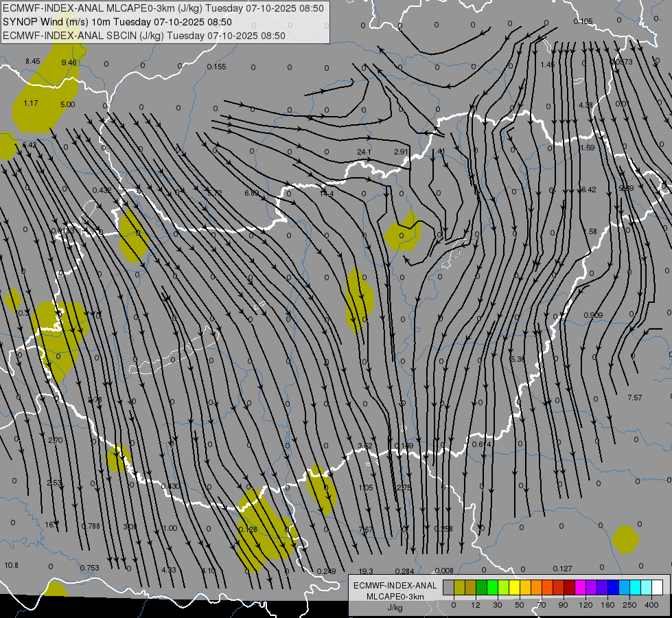Click the deep blue legend swatch

(614, 587)
